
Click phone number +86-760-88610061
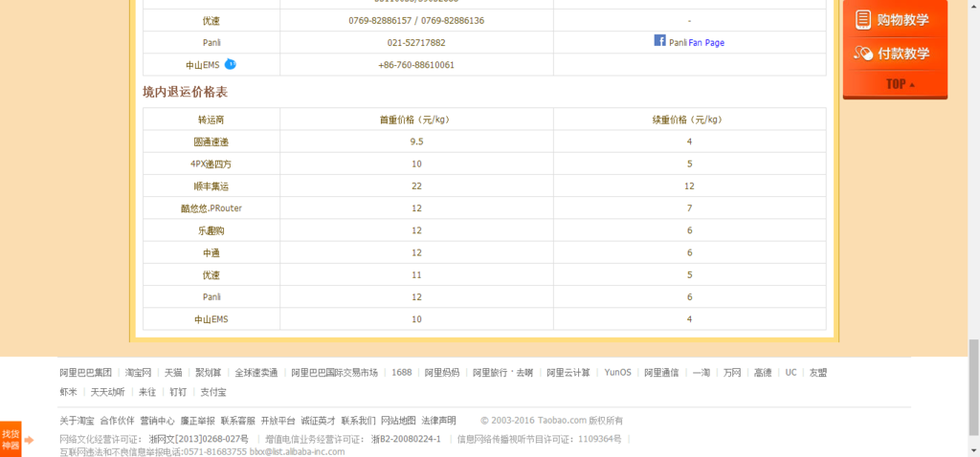tap(416, 65)
